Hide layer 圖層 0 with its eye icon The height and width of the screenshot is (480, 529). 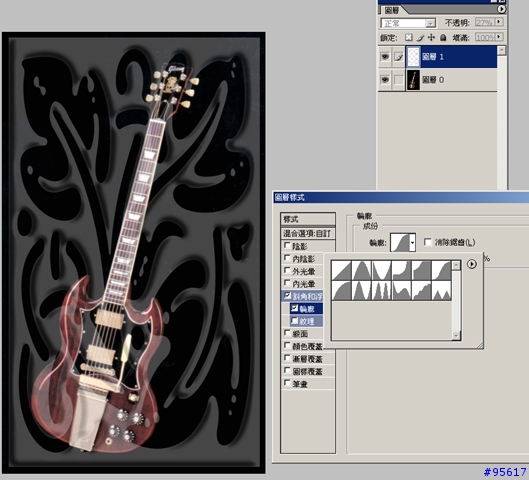(385, 80)
